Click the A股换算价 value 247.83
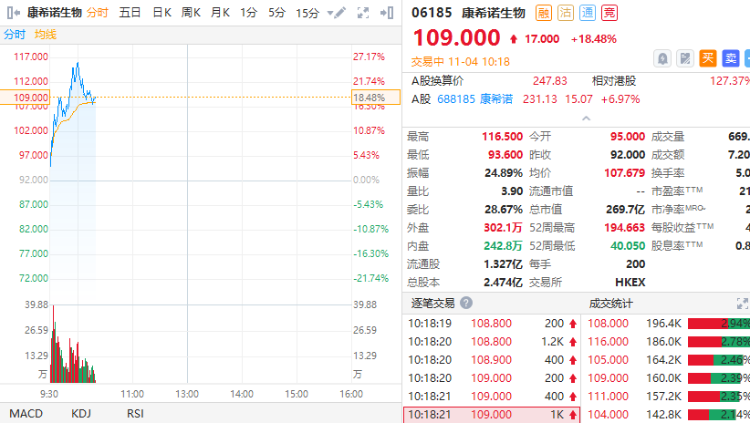This screenshot has height=423, width=750. pos(550,81)
